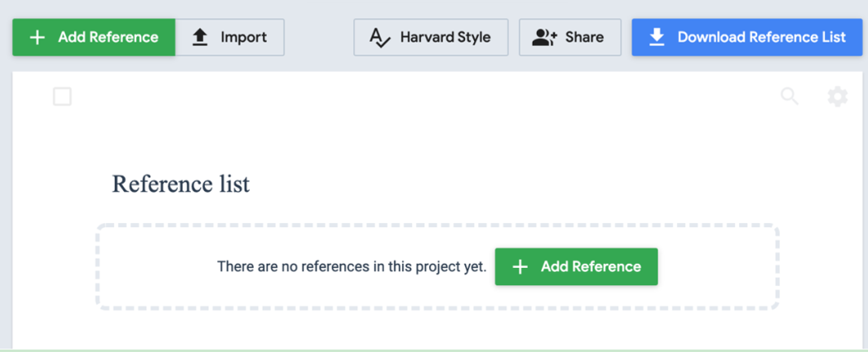The width and height of the screenshot is (868, 352).
Task: Click the Download Reference List label
Action: pos(761,38)
